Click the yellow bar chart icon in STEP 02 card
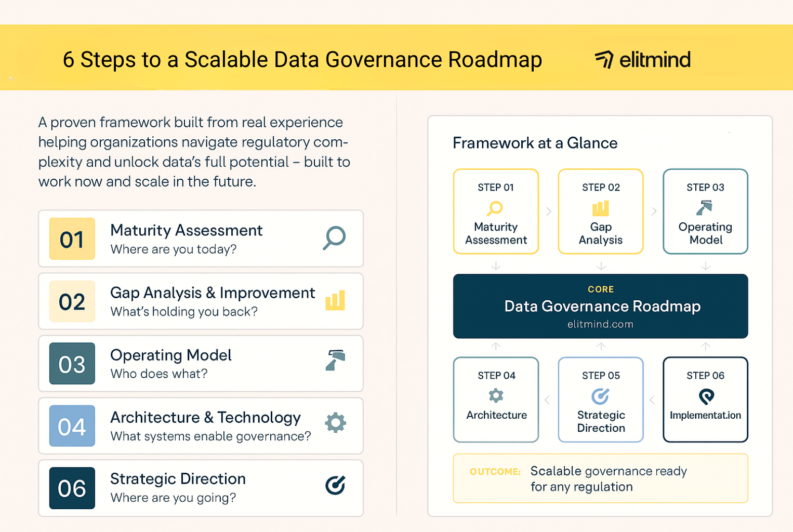The height and width of the screenshot is (532, 793). (600, 208)
